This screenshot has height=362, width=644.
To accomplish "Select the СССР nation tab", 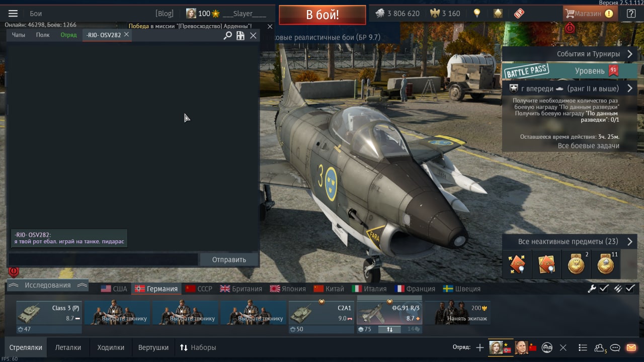I will 199,289.
